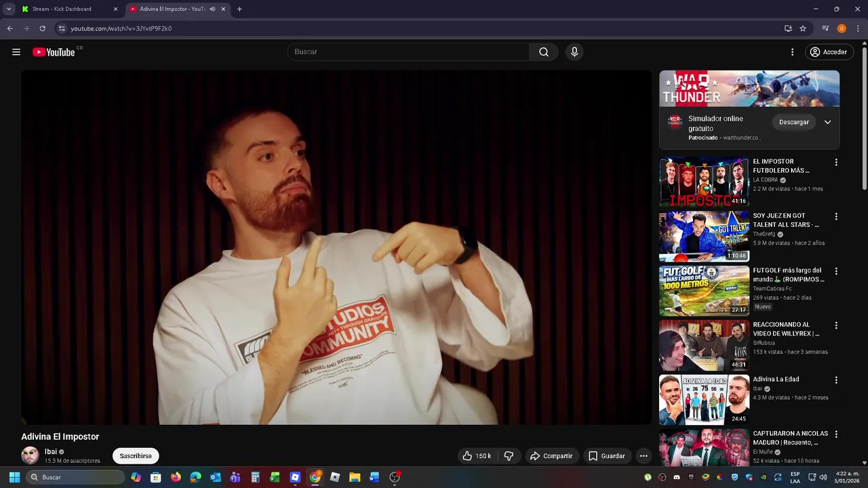
Task: Open the clock showing 4:22 a. m.
Action: (x=848, y=477)
